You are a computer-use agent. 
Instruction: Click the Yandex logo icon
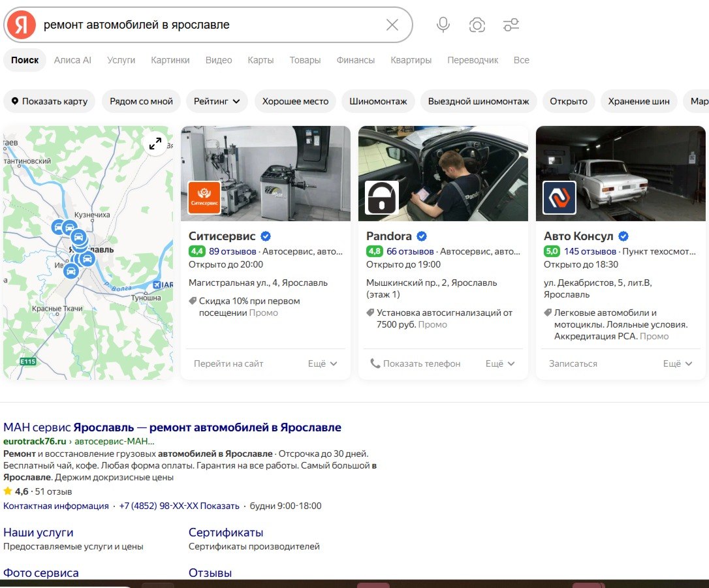(22, 25)
